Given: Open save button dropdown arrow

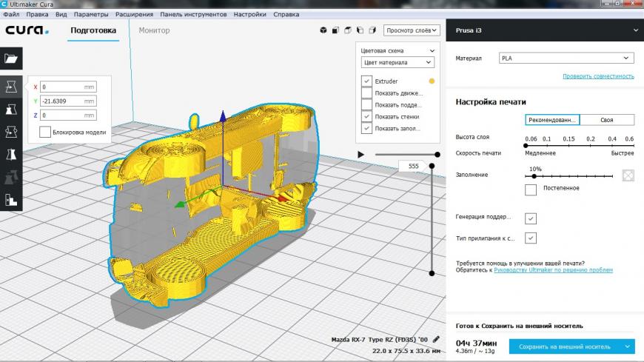Looking at the screenshot, I should 628,346.
